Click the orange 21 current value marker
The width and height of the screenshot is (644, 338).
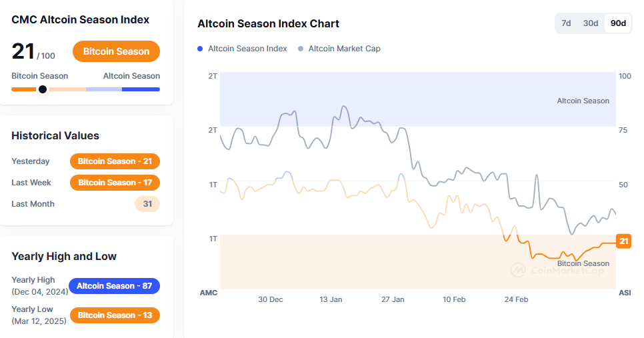623,241
